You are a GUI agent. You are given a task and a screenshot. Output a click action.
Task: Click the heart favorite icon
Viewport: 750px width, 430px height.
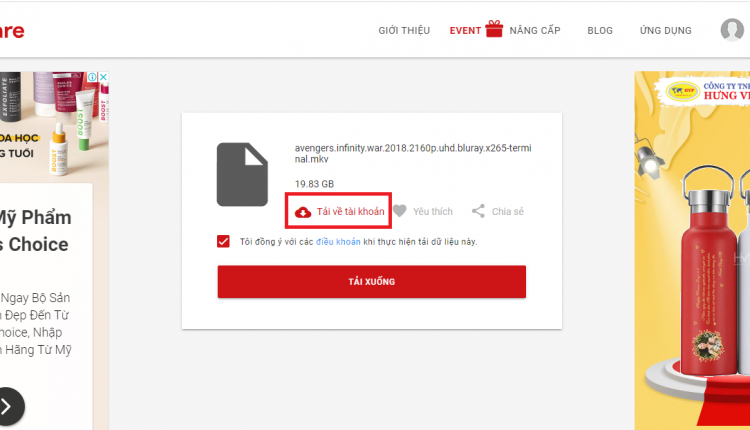tap(399, 211)
